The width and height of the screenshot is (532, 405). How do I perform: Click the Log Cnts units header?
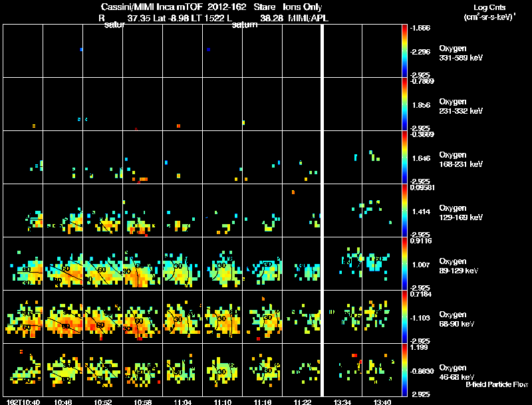[489, 13]
